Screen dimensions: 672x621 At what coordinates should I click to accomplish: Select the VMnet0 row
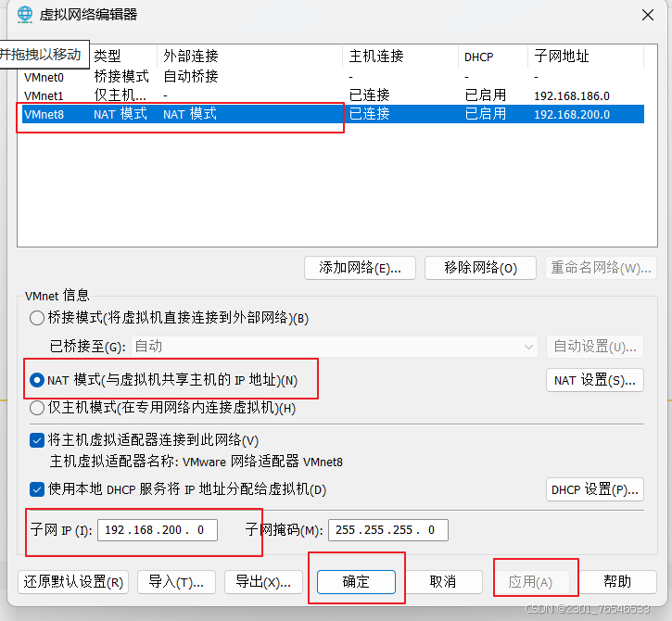click(333, 77)
